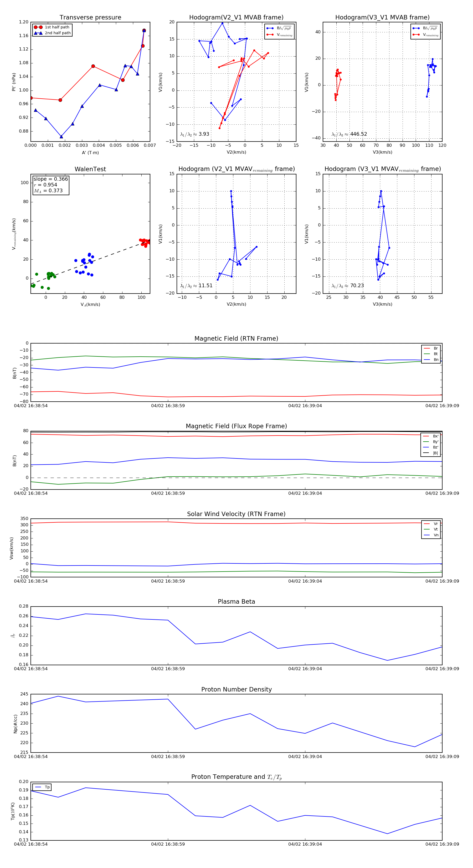Click the '1.20' y-tick of Transverse pressure

tap(24, 22)
